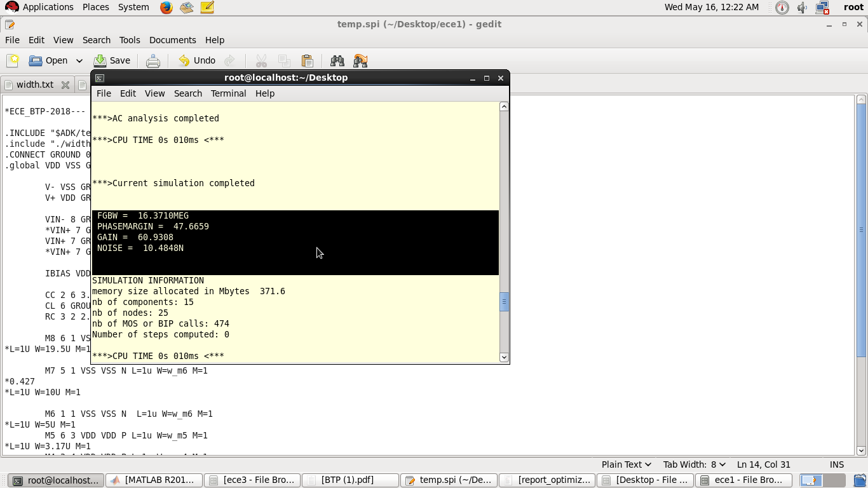The height and width of the screenshot is (488, 868).
Task: Open gedit Documents menu
Action: (x=172, y=39)
